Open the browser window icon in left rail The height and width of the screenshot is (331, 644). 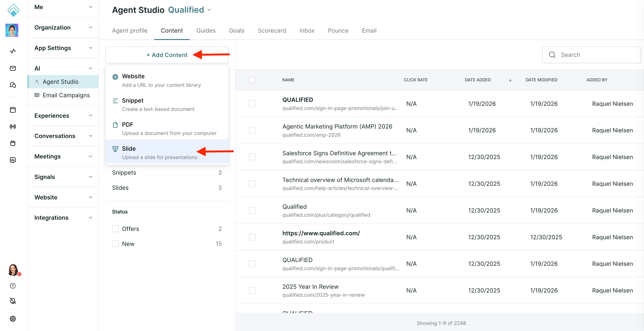pyautogui.click(x=13, y=110)
